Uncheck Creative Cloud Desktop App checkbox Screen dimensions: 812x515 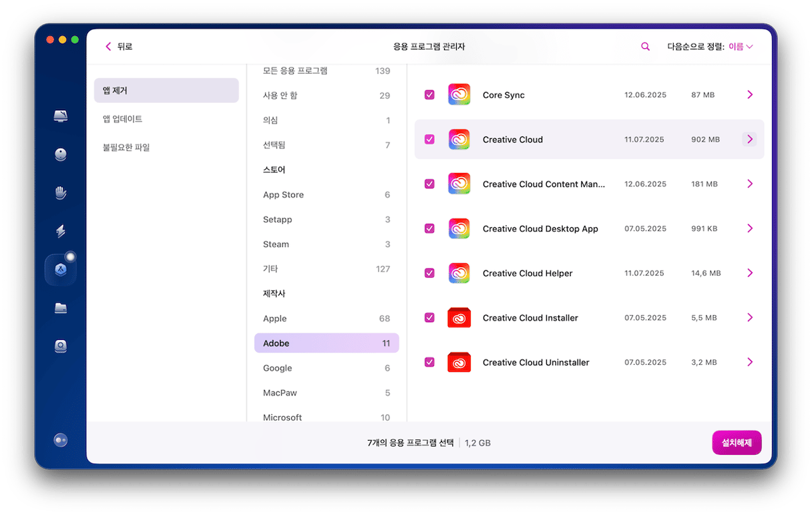[x=429, y=228]
